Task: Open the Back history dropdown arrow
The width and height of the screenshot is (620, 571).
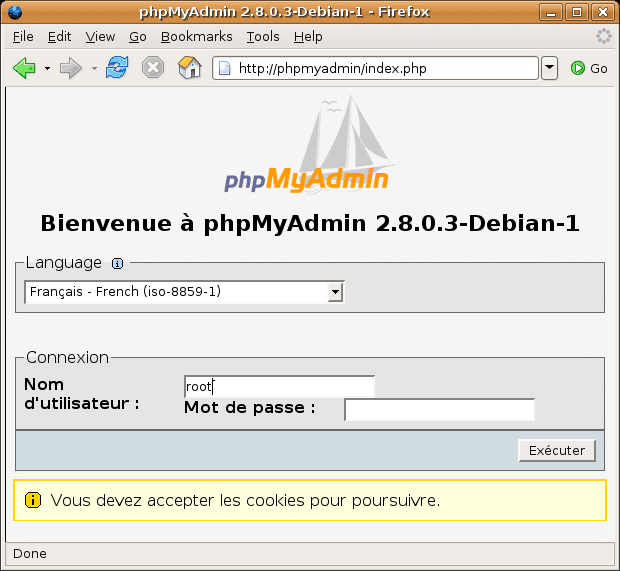Action: (x=47, y=68)
